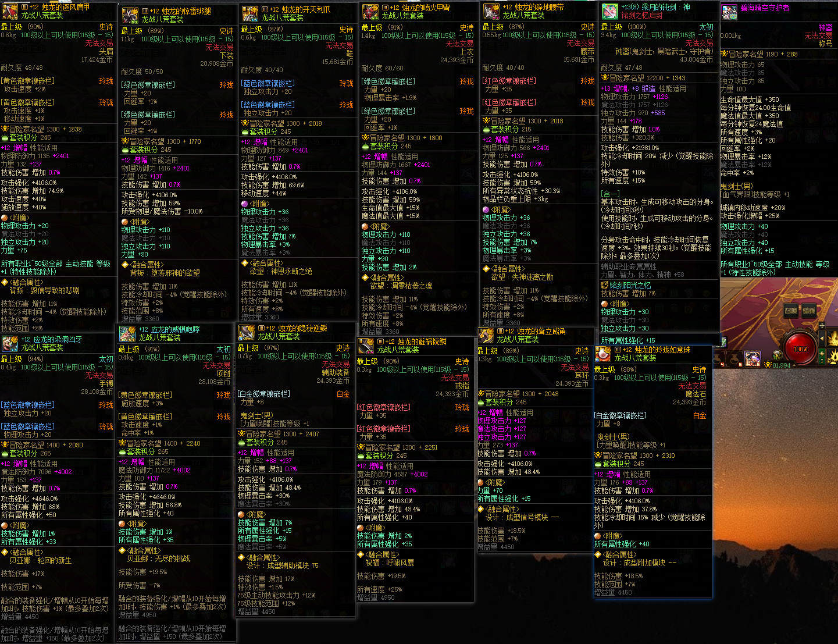Click the 城镇内移动速度 +20% line
Image resolution: width=838 pixels, height=644 pixels.
(x=753, y=208)
